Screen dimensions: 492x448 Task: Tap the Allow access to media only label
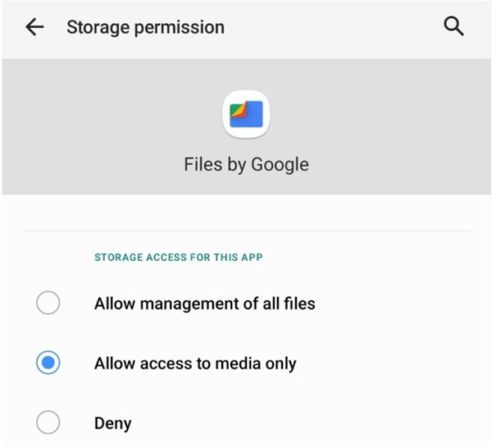(195, 363)
